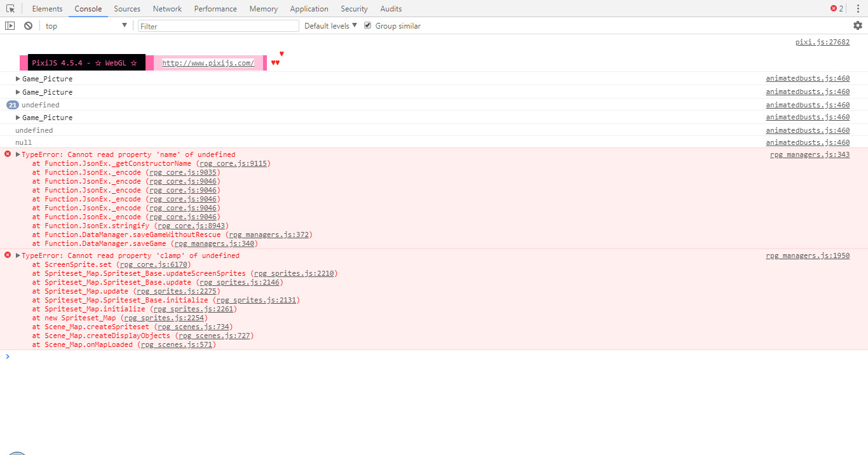Expand the Game_Picture entry below undefined
The width and height of the screenshot is (868, 455).
[x=18, y=118]
